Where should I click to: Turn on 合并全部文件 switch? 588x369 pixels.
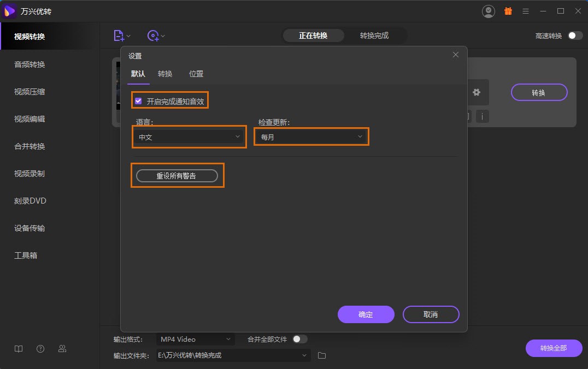pos(299,339)
